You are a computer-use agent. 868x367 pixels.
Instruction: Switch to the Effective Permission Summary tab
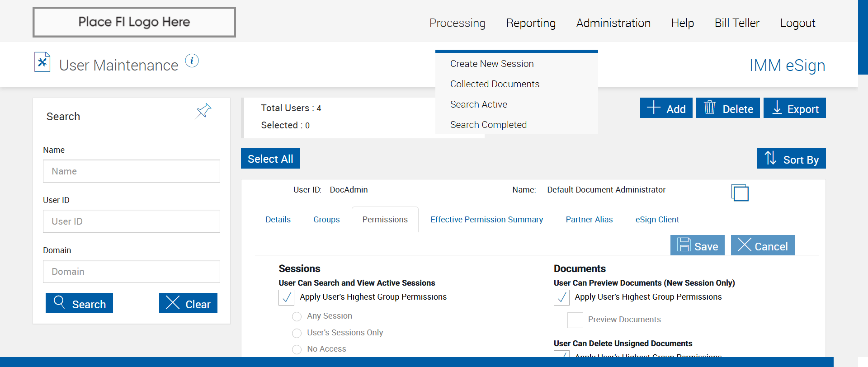point(486,220)
